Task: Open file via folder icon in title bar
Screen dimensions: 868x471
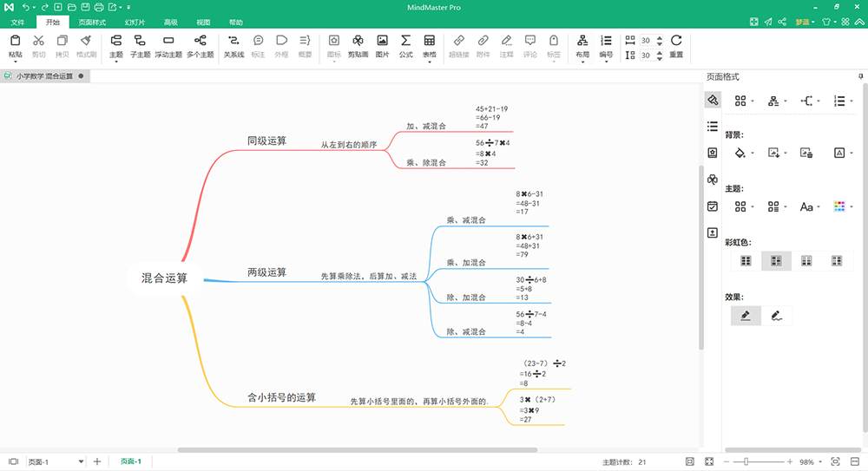Action: click(71, 7)
